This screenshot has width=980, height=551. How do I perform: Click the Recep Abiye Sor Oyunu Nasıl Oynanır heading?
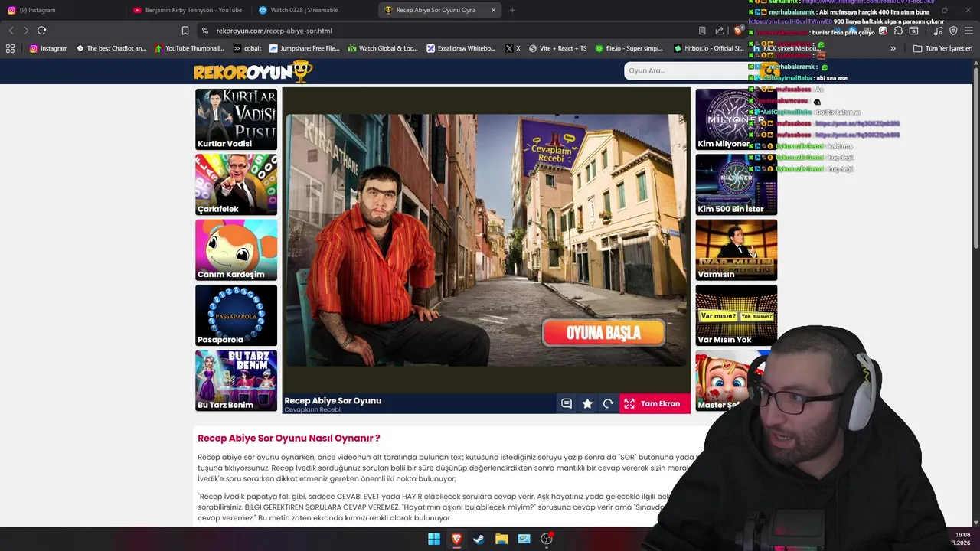[x=289, y=439]
